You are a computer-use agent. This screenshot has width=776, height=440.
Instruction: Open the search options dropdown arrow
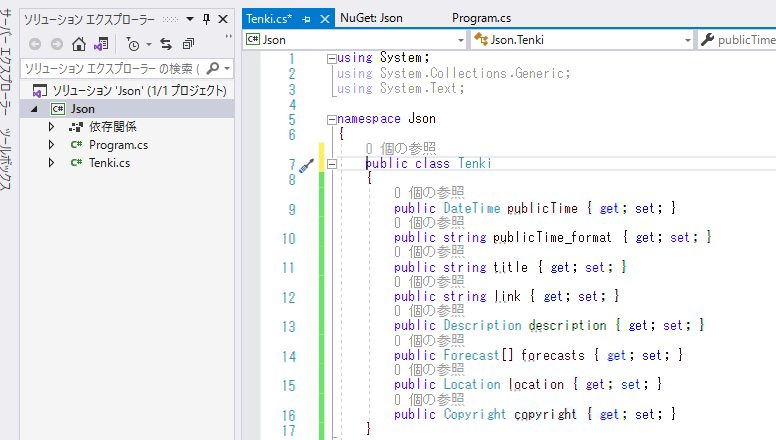(x=227, y=68)
